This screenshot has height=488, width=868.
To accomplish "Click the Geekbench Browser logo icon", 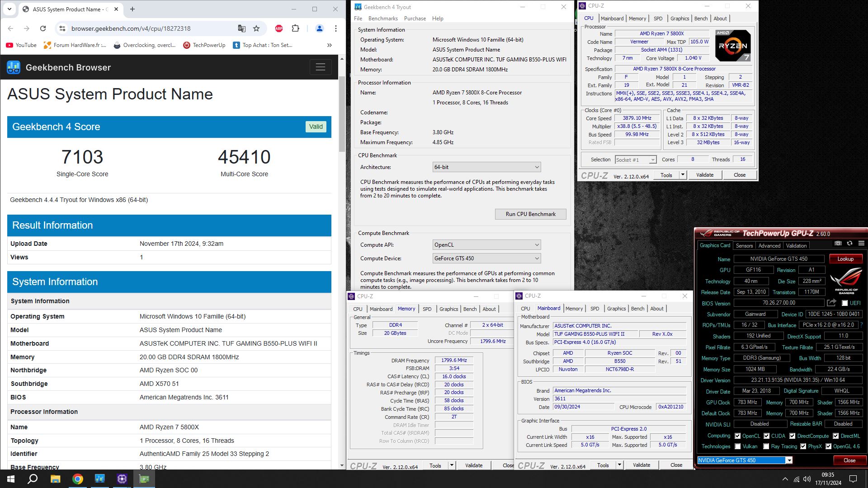I will coord(14,67).
